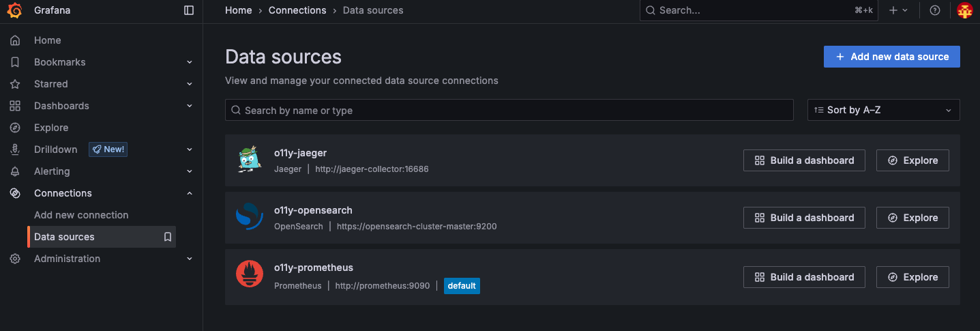
Task: Open user profile avatar menu
Action: click(964, 10)
